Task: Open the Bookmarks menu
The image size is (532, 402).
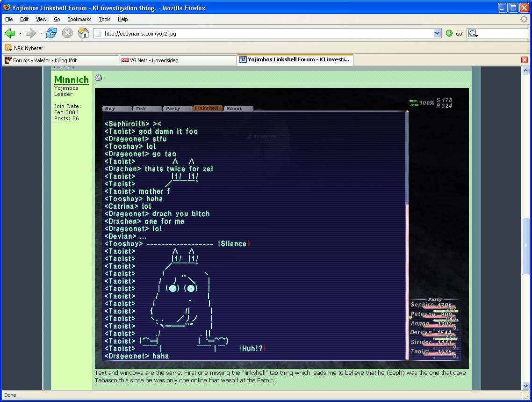Action: click(x=79, y=19)
